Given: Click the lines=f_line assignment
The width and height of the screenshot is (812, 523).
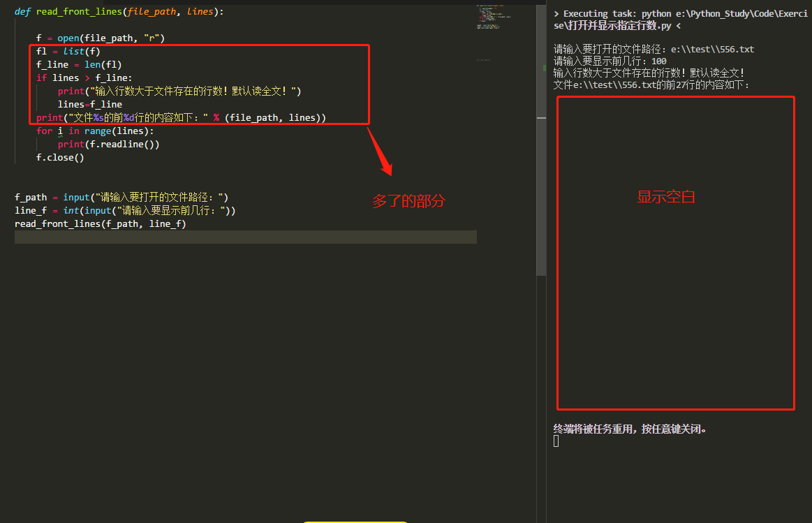Looking at the screenshot, I should pyautogui.click(x=89, y=104).
